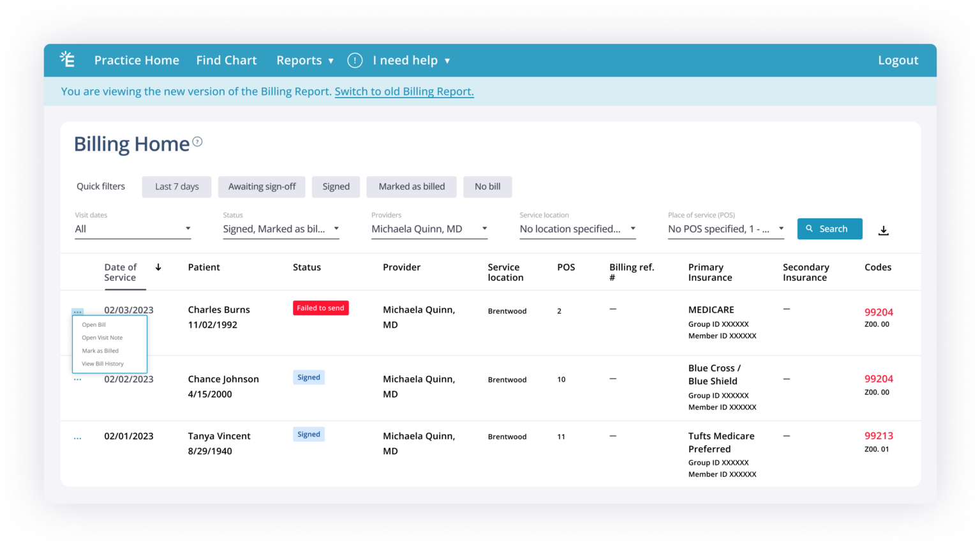Image resolution: width=980 pixels, height=547 pixels.
Task: Click the alert circle icon beside I need help
Action: point(355,60)
